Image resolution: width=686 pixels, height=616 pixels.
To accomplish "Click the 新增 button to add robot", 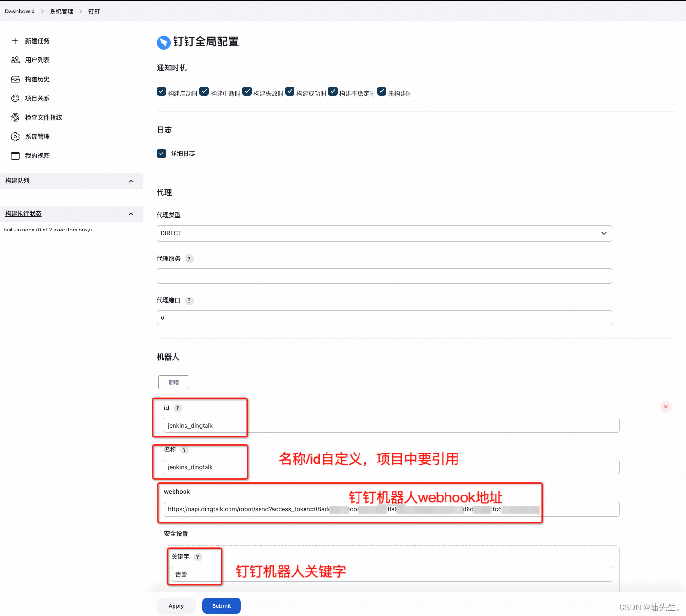I will click(x=174, y=382).
